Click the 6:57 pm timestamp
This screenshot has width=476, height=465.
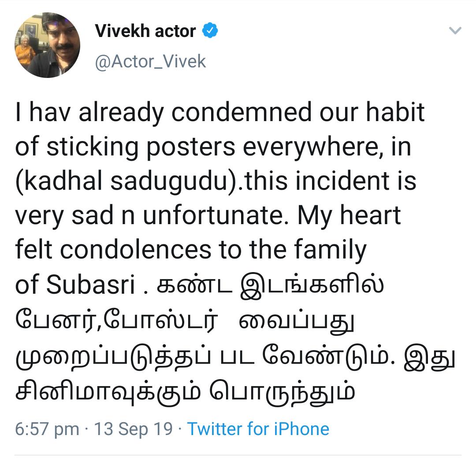[47, 428]
